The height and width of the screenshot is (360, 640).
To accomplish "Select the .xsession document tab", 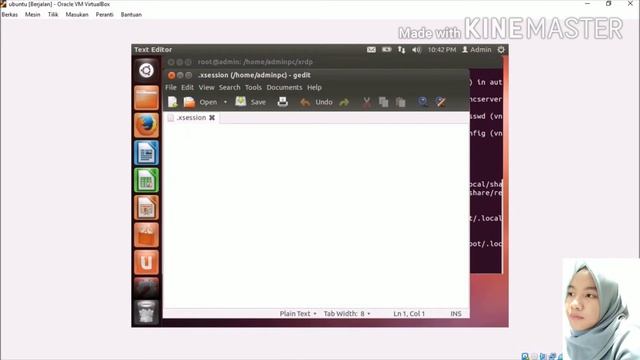I will click(191, 118).
